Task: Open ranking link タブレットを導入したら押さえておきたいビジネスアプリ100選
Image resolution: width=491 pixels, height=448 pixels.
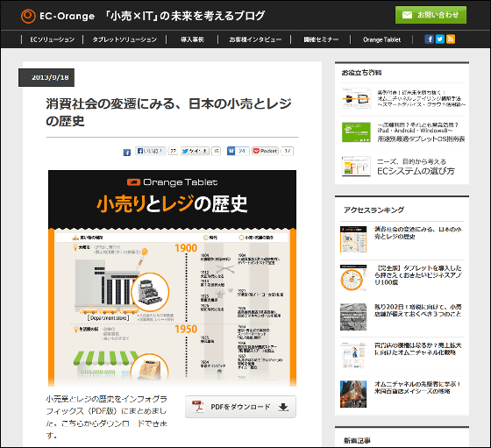Action: coord(417,275)
